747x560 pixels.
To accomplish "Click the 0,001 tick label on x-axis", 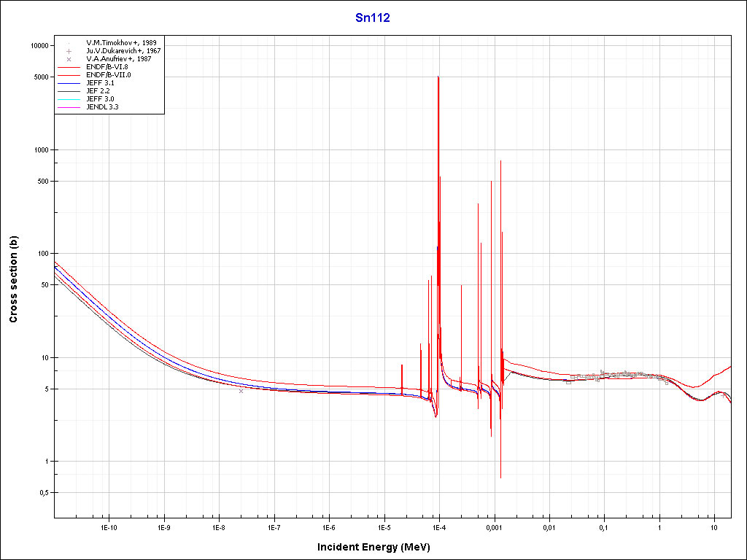I will [x=494, y=526].
